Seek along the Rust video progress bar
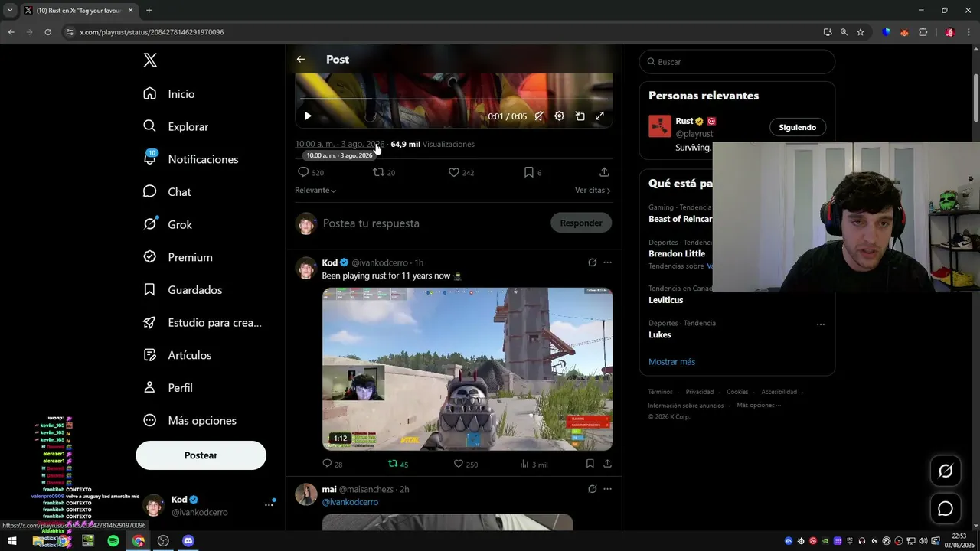This screenshot has height=551, width=980. pyautogui.click(x=454, y=99)
